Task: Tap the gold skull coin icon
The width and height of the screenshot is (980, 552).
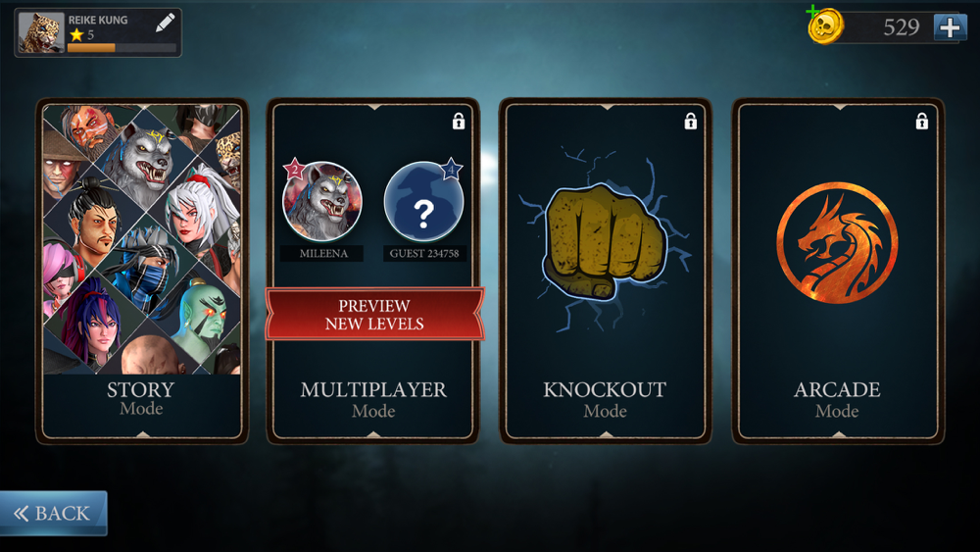Action: click(x=825, y=26)
